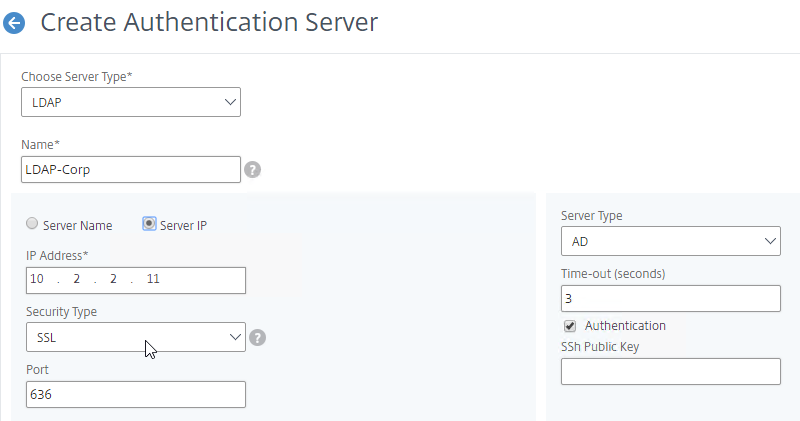
Task: Click the SSh Public Key field
Action: tap(670, 372)
